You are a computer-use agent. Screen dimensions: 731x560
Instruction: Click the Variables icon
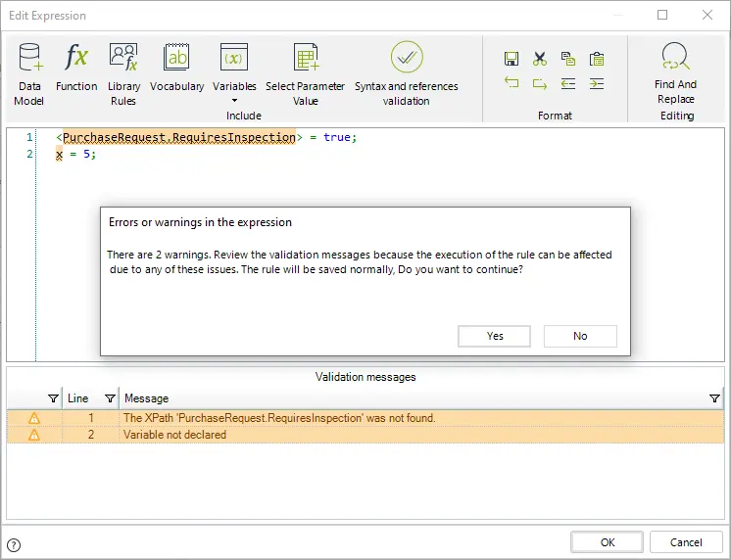click(234, 58)
